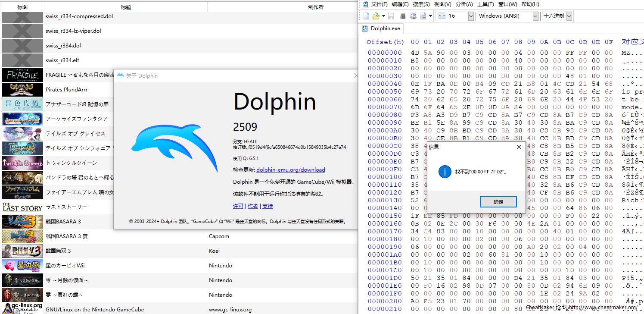644x314 pixels.
Task: Expand the Windows (ANSI) charset dropdown
Action: point(535,16)
